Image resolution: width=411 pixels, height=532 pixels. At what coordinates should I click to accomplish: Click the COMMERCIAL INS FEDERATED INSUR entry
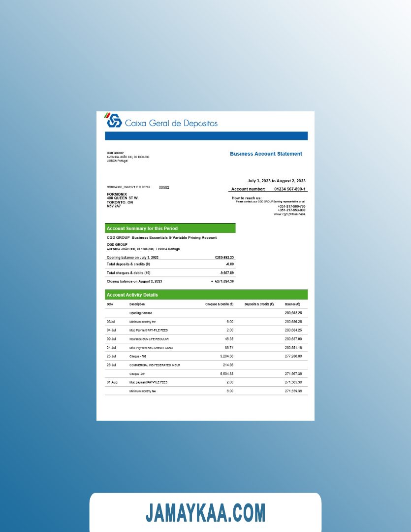tap(154, 365)
